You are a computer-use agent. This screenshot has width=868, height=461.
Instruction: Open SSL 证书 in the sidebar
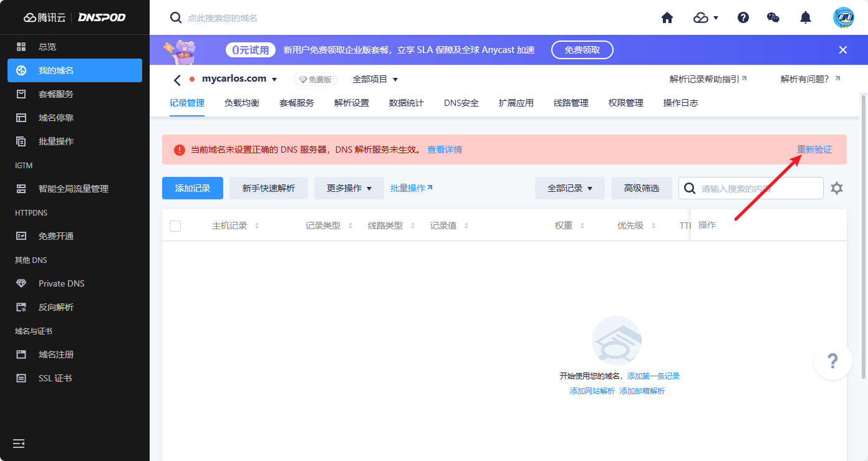pyautogui.click(x=75, y=378)
